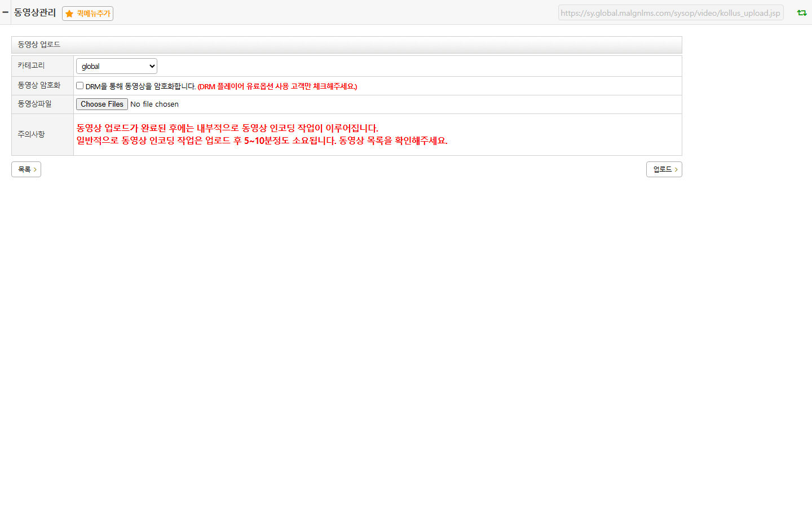Image resolution: width=812 pixels, height=508 pixels.
Task: Collapse the 동영상관리 panel using the minus icon
Action: 5,12
